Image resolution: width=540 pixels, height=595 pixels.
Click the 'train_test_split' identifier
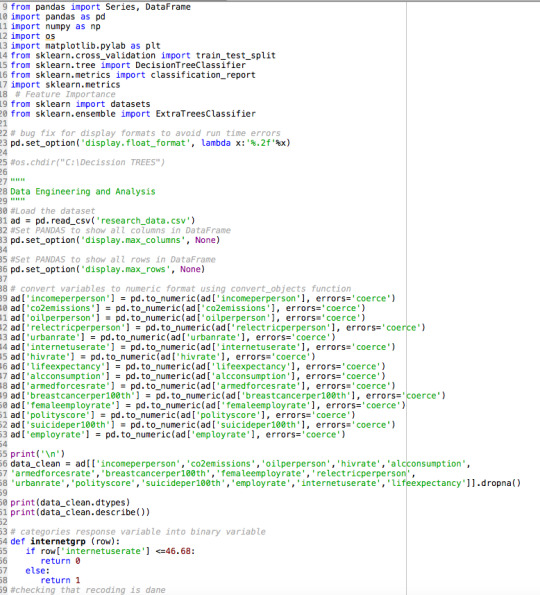pos(236,55)
